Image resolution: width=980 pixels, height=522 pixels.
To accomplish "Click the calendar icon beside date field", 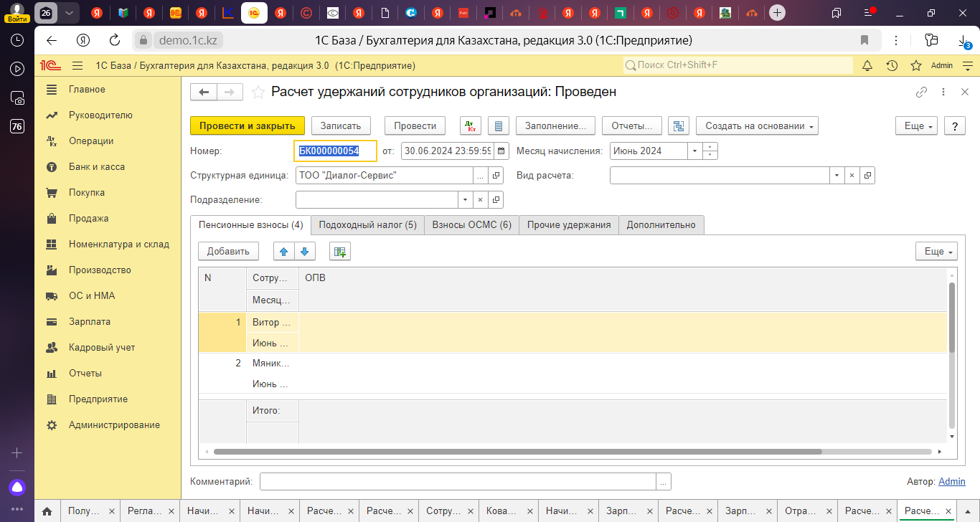I will [x=501, y=151].
